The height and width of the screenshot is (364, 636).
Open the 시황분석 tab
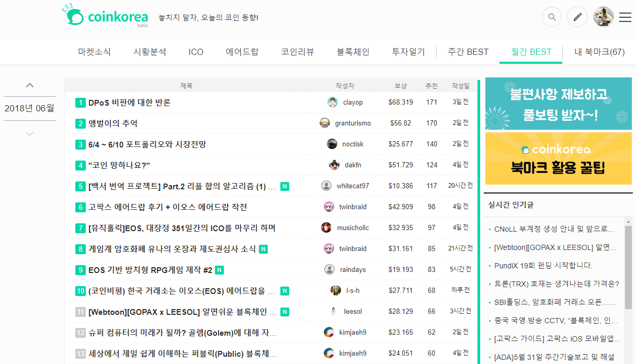coord(150,52)
